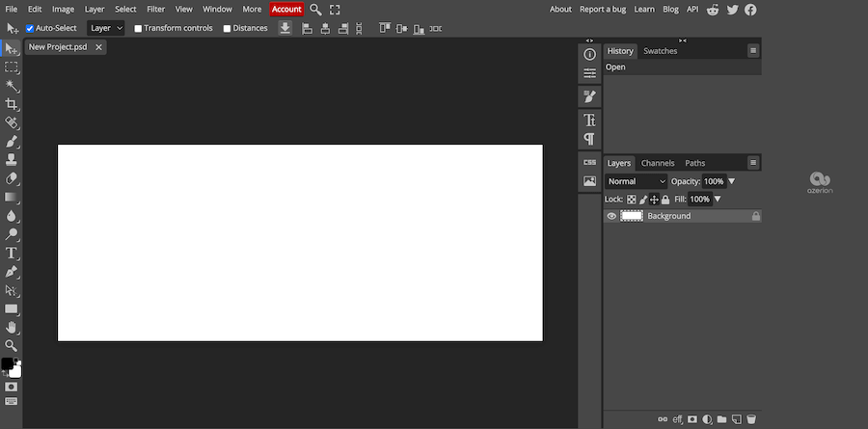Select the Magic Wand tool

[11, 86]
